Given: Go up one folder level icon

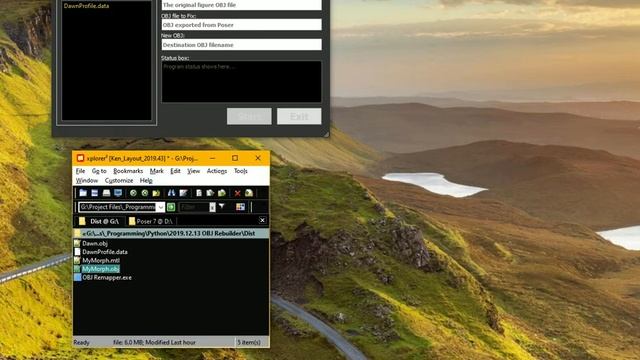Looking at the screenshot, I should tap(156, 193).
